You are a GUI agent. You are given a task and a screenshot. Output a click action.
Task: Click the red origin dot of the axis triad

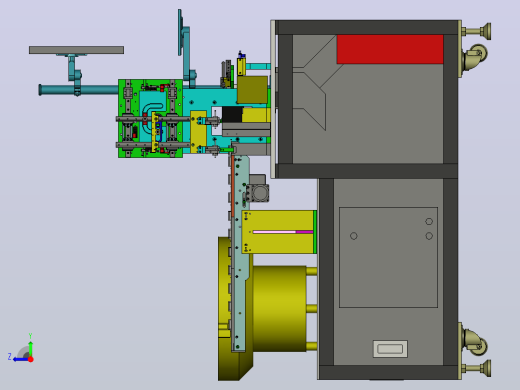click(x=31, y=359)
